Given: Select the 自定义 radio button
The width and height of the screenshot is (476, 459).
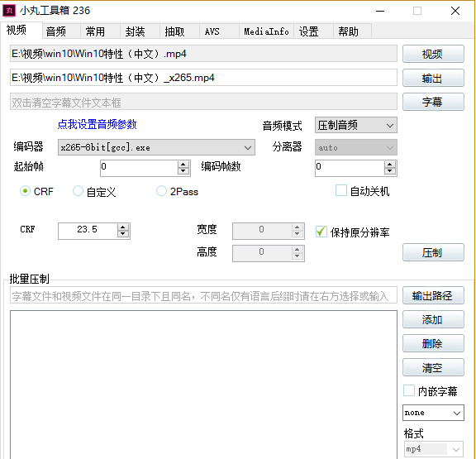Looking at the screenshot, I should (x=78, y=191).
